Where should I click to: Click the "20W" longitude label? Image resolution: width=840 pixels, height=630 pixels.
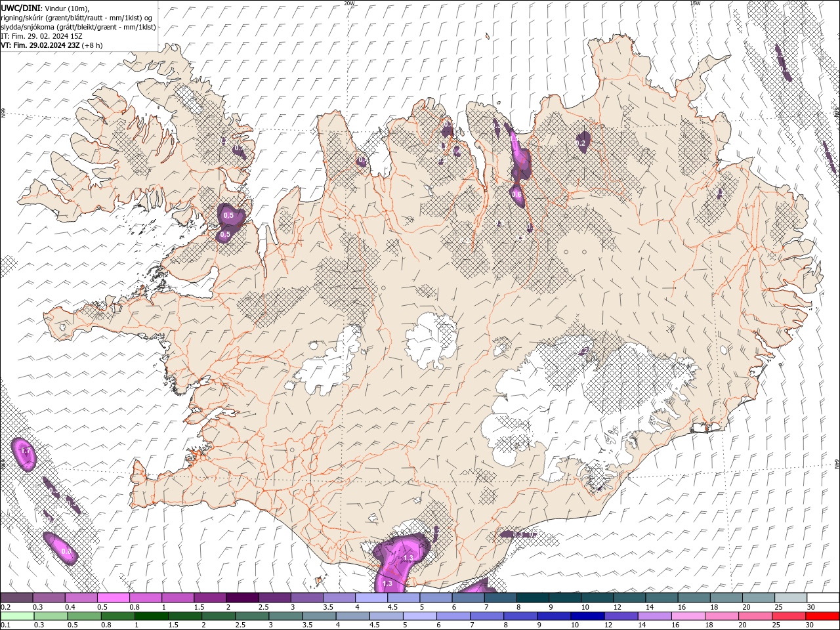[349, 3]
